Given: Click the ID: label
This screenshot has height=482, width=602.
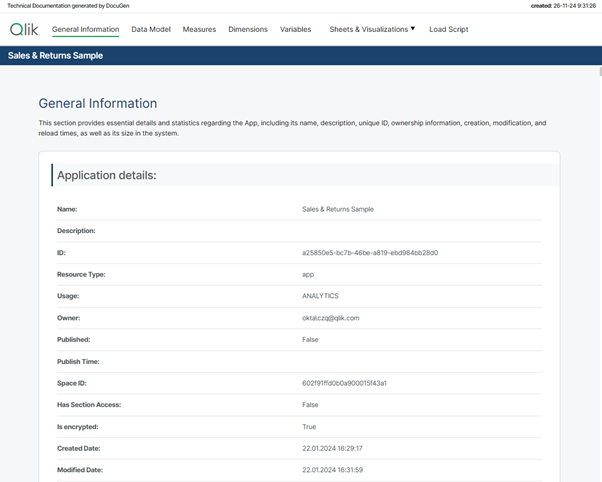Looking at the screenshot, I should coord(61,253).
